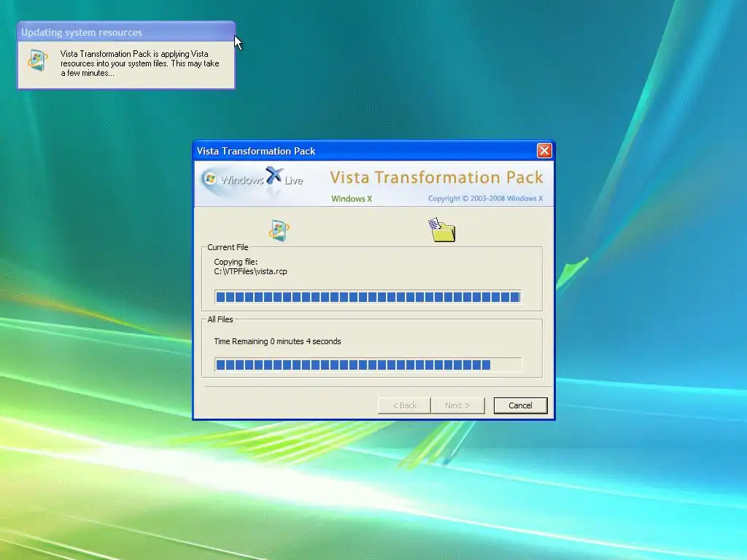
Task: Click the Cancel button in the installer
Action: [x=520, y=405]
